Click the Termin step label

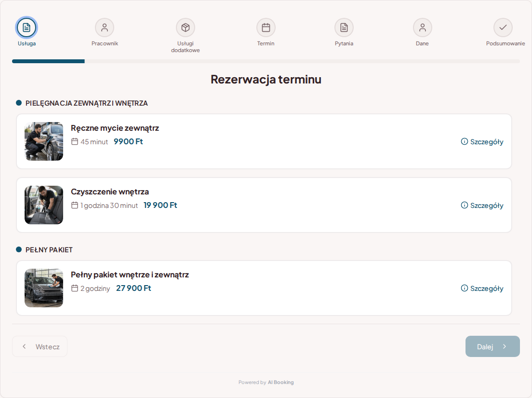point(266,43)
